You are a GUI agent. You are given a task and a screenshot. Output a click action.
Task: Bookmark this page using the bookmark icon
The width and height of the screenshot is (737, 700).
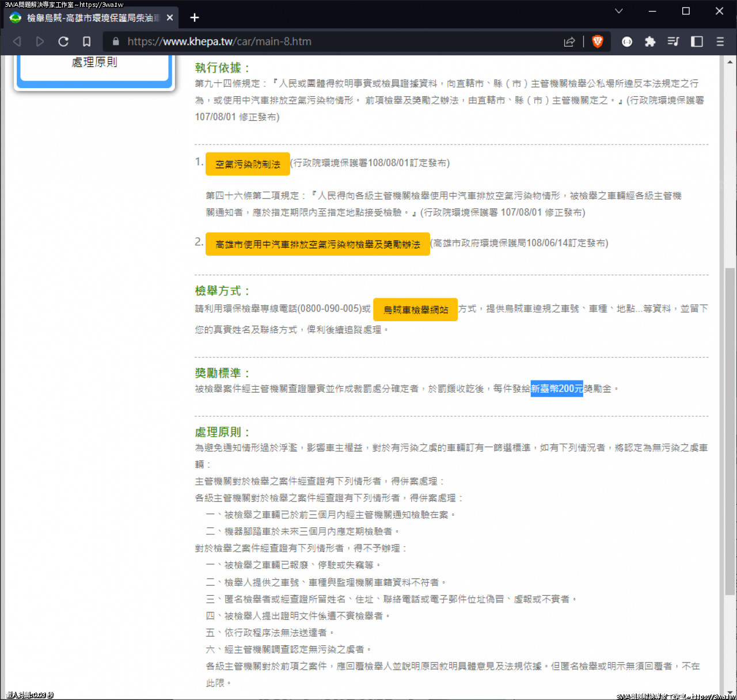coord(87,41)
